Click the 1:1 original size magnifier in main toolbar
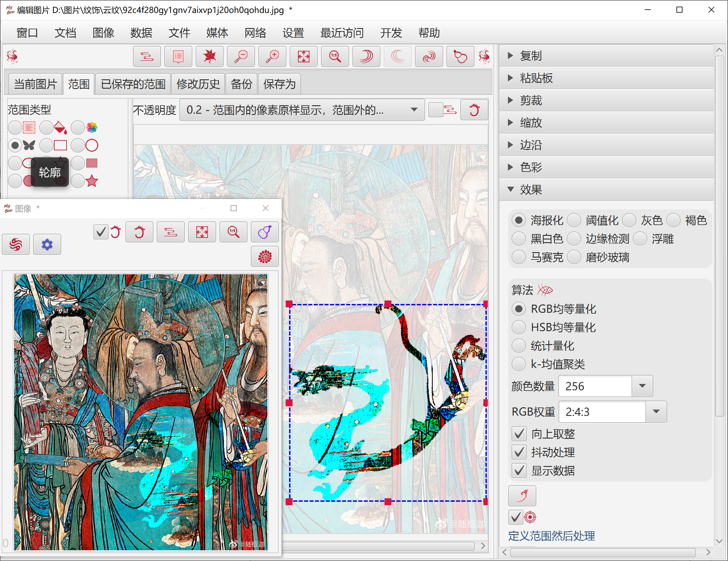 (x=335, y=56)
